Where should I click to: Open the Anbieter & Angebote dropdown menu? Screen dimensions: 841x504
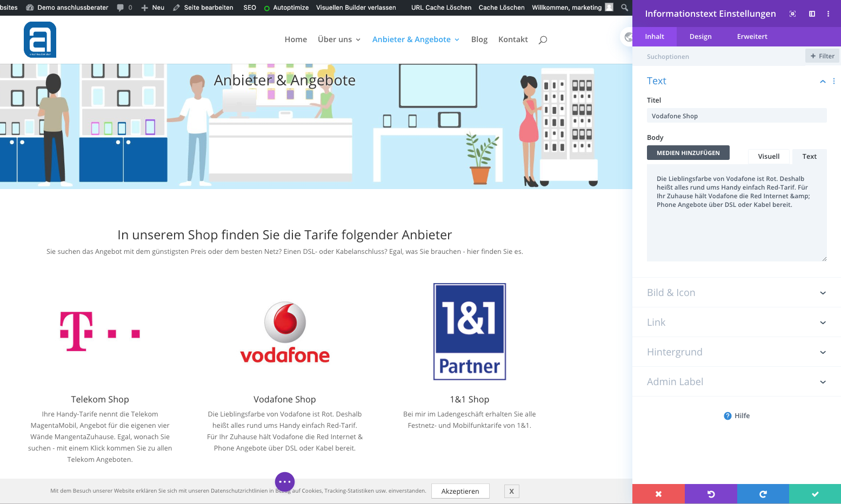[416, 39]
